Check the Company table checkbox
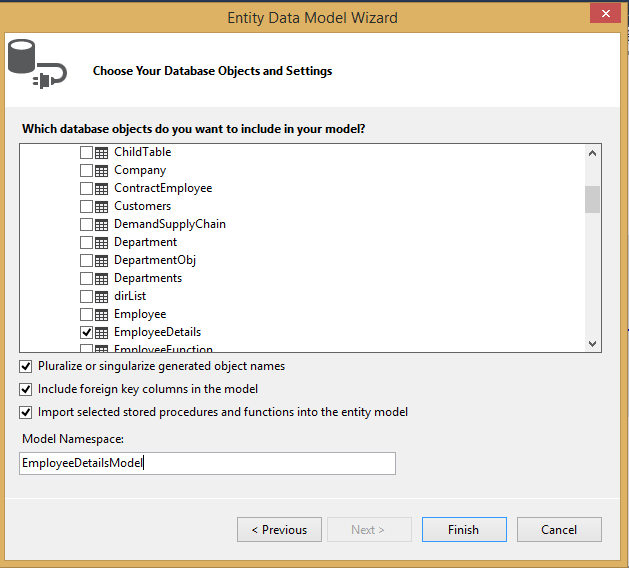The width and height of the screenshot is (629, 568). click(86, 170)
